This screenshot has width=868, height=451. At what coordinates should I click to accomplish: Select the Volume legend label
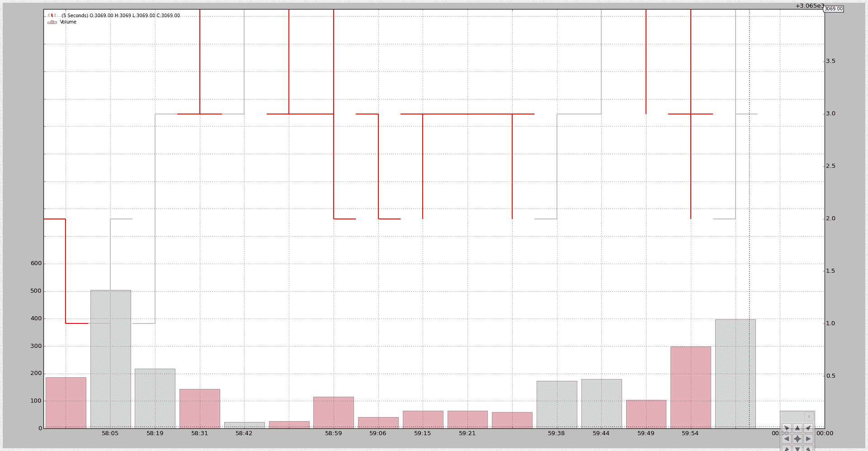point(68,22)
